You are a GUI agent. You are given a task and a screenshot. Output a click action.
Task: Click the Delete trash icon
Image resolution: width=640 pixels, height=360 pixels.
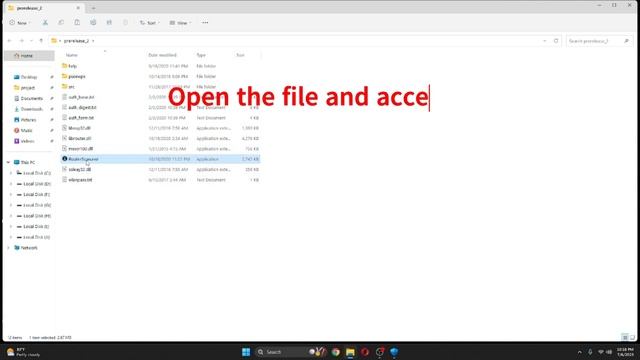pyautogui.click(x=125, y=23)
